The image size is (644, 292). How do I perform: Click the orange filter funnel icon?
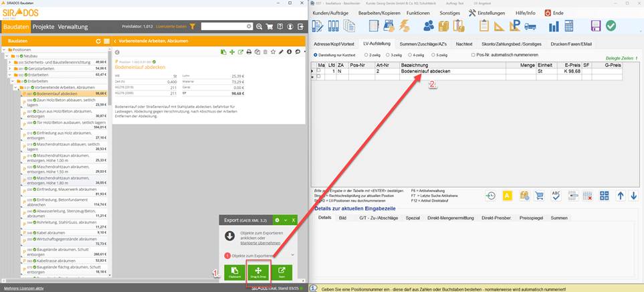[192, 26]
